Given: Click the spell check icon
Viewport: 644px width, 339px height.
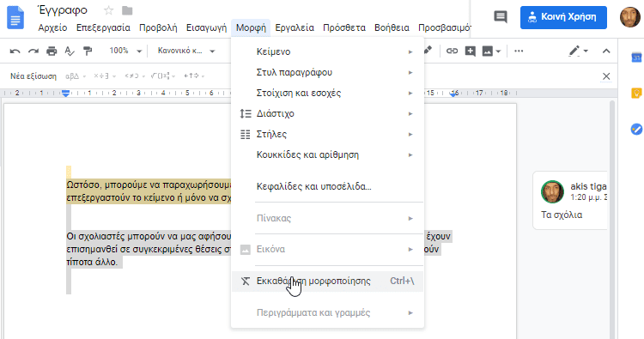Looking at the screenshot, I should (x=70, y=51).
